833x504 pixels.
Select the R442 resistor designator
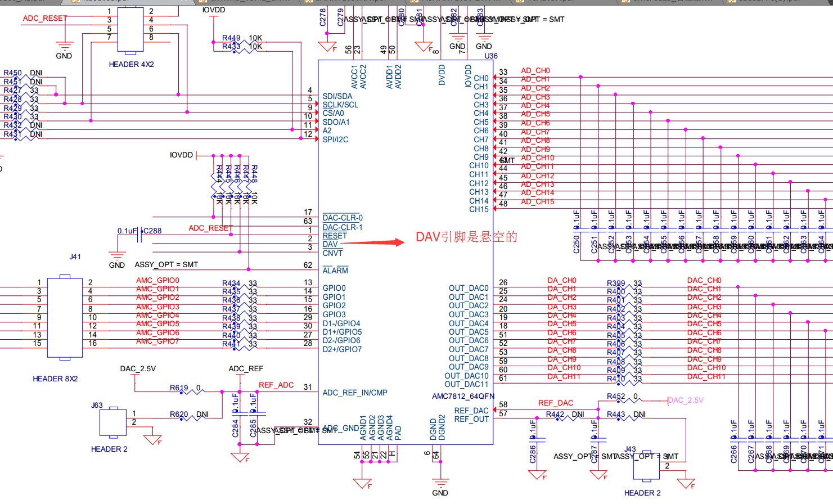click(555, 415)
